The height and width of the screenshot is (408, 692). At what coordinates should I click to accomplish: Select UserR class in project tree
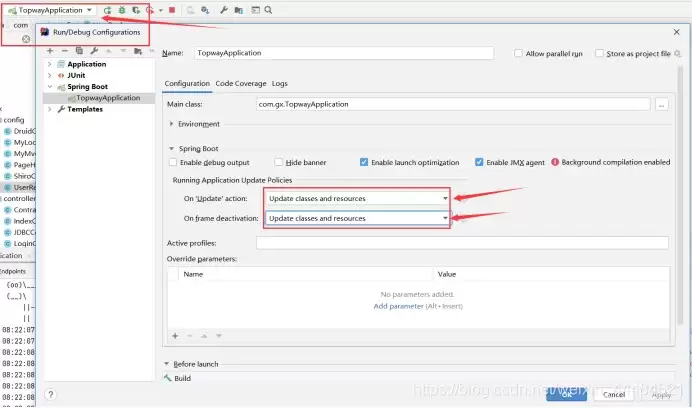point(18,187)
